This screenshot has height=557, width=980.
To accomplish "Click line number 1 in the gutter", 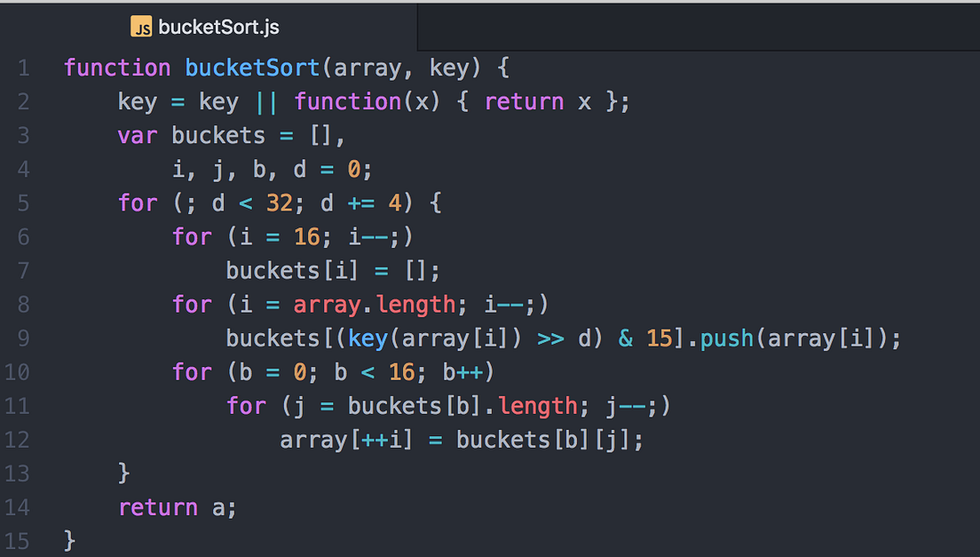I will 23,68.
